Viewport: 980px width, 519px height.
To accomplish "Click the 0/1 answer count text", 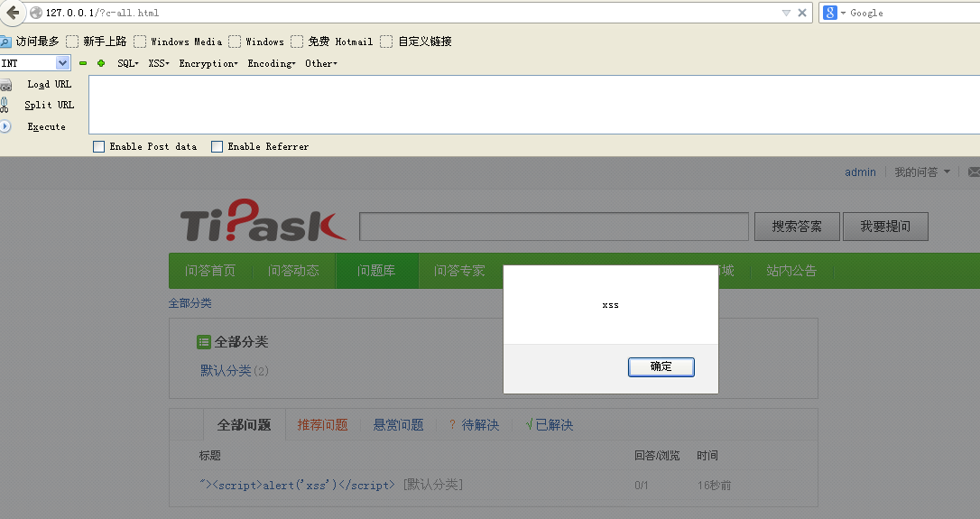I will [642, 486].
